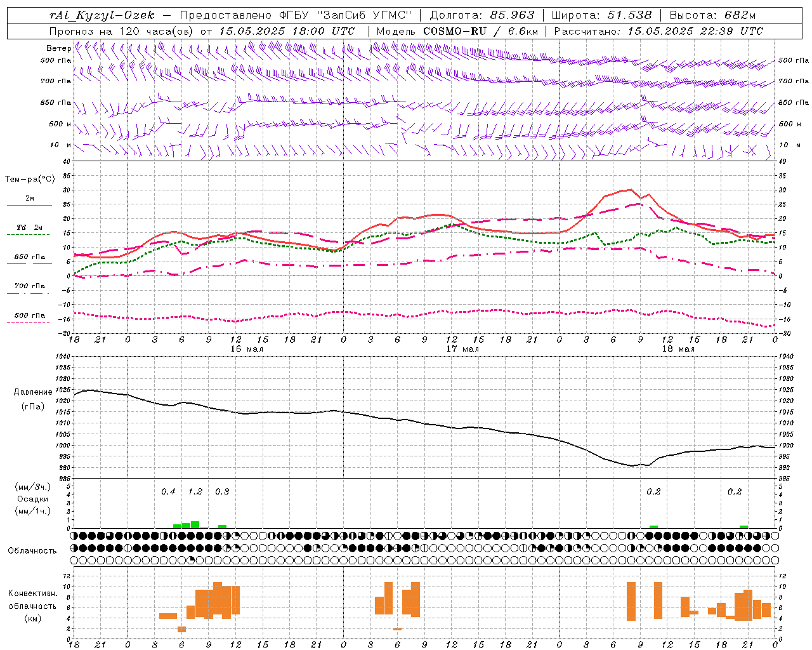Image resolution: width=812 pixels, height=650 pixels.
Task: Click the Конвективн. convective cloud label
Action: pyautogui.click(x=33, y=594)
